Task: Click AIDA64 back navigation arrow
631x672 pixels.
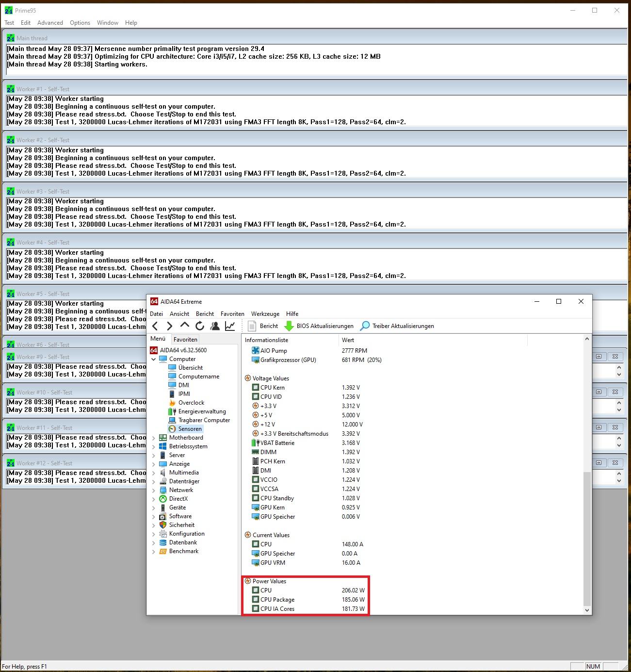Action: 155,326
